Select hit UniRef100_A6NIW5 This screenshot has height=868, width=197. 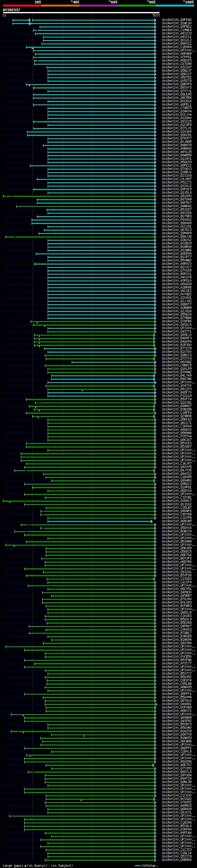177,521
